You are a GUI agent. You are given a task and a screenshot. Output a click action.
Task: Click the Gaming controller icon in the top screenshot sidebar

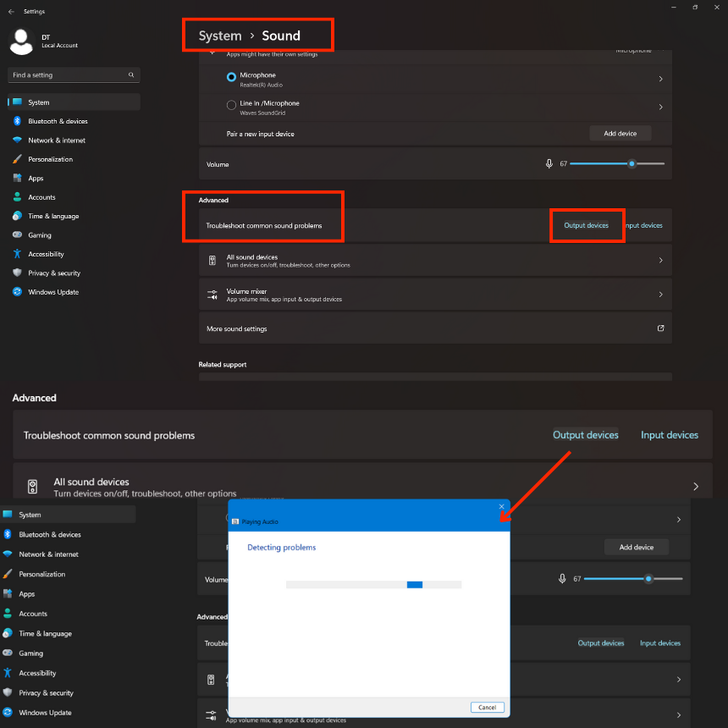pyautogui.click(x=17, y=235)
